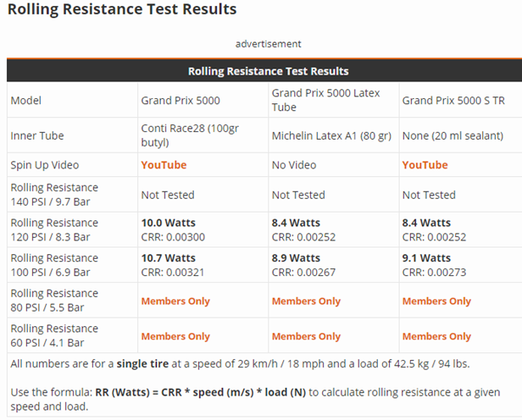Click Members Only at 60 PSI for Grand Prix 5000

click(x=175, y=336)
